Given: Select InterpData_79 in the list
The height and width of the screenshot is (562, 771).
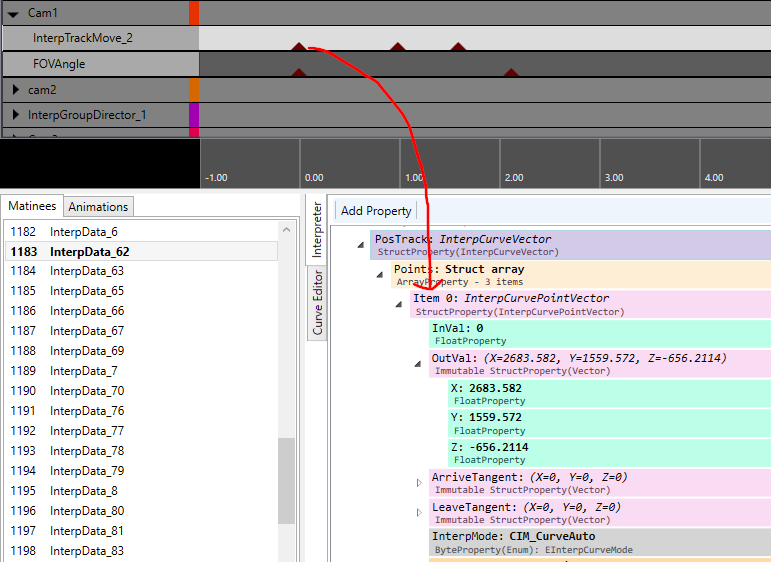Looking at the screenshot, I should 142,471.
